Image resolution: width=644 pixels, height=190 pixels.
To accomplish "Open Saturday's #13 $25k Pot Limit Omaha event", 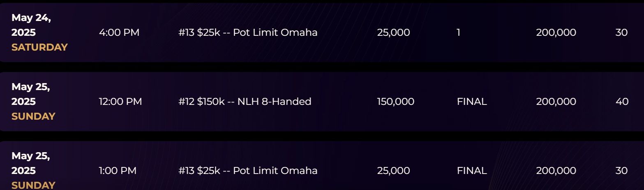I will 248,32.
